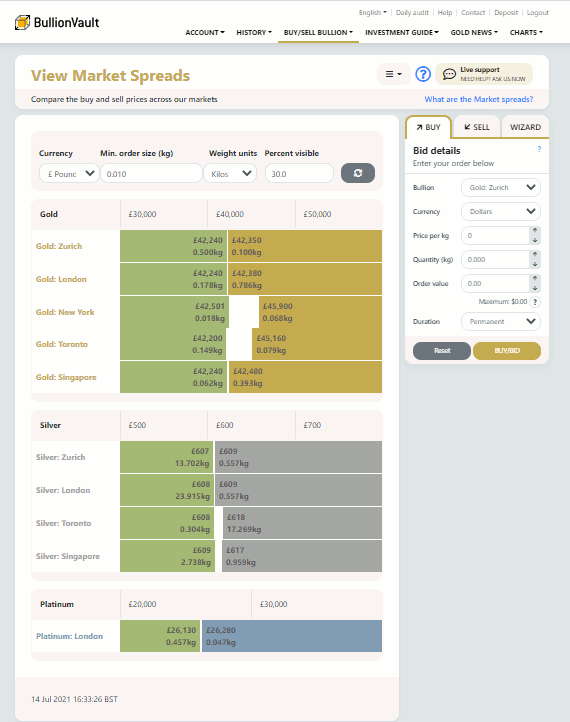Start Live support chat
Screen dimensions: 570x722
484,74
